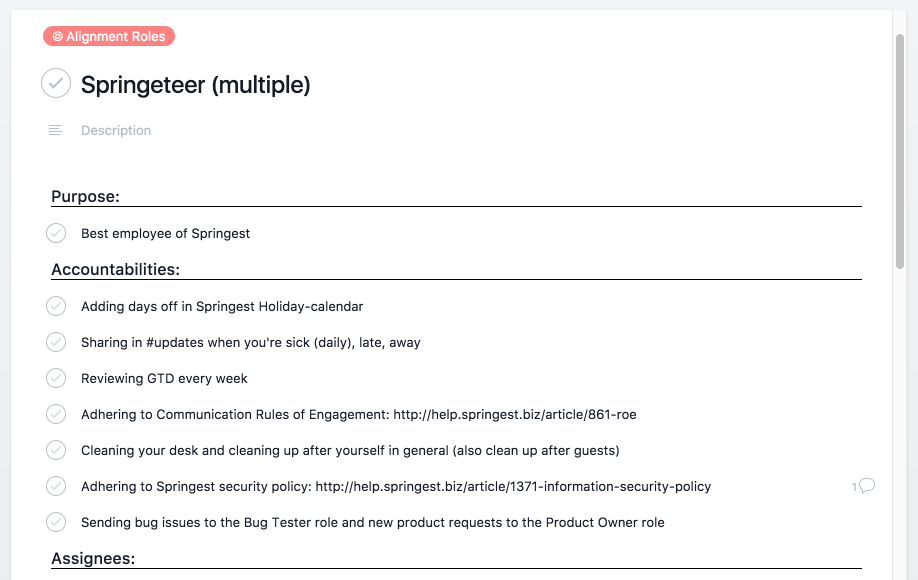Image resolution: width=918 pixels, height=580 pixels.
Task: Click the task pane vertical scrollbar
Action: coord(900,152)
